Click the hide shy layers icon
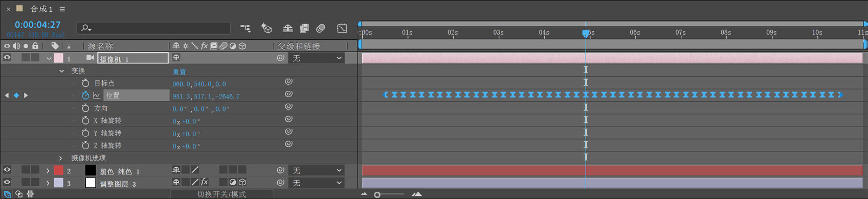Viewport: 868px width, 199px height. tap(287, 28)
